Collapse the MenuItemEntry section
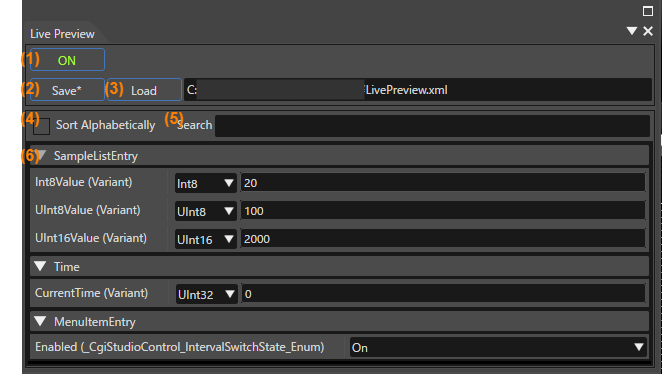This screenshot has height=374, width=662. point(41,321)
